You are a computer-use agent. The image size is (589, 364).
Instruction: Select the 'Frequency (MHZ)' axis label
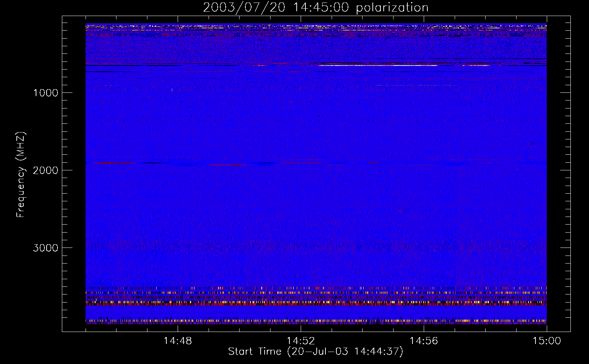coord(21,175)
